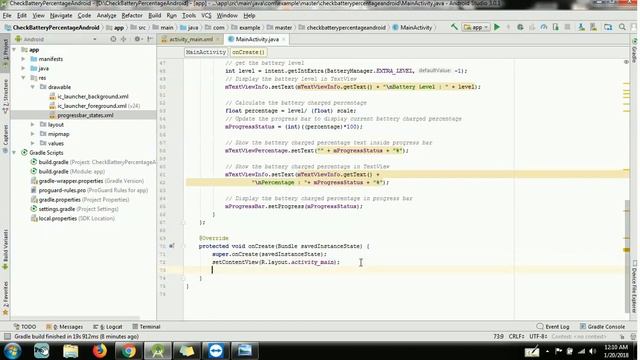
Task: Click volume speaker icon in system tray
Action: (592, 351)
